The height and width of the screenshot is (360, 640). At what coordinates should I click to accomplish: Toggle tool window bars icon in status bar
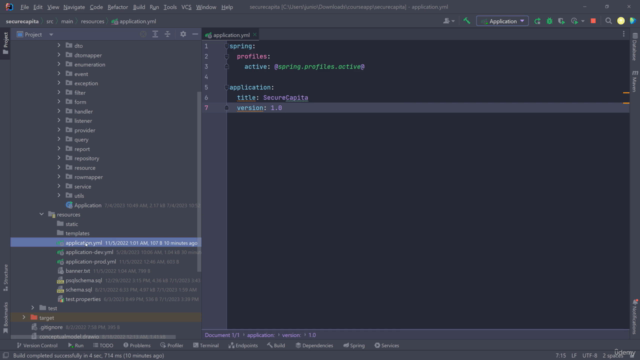(x=6, y=356)
